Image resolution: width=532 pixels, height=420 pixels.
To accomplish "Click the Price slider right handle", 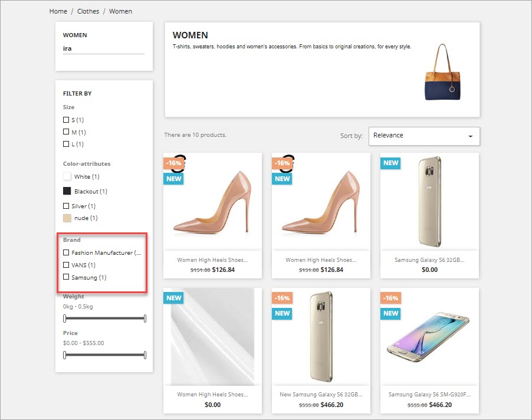I will pos(145,355).
